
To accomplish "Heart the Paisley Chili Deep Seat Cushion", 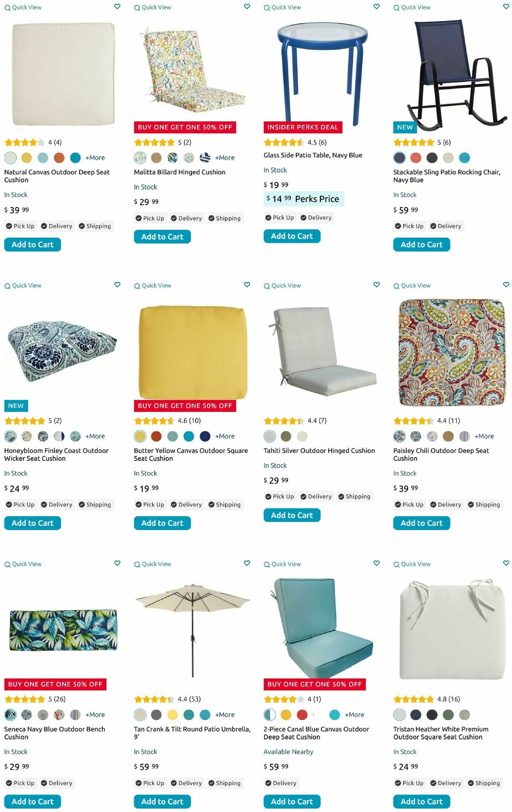I will pos(506,285).
